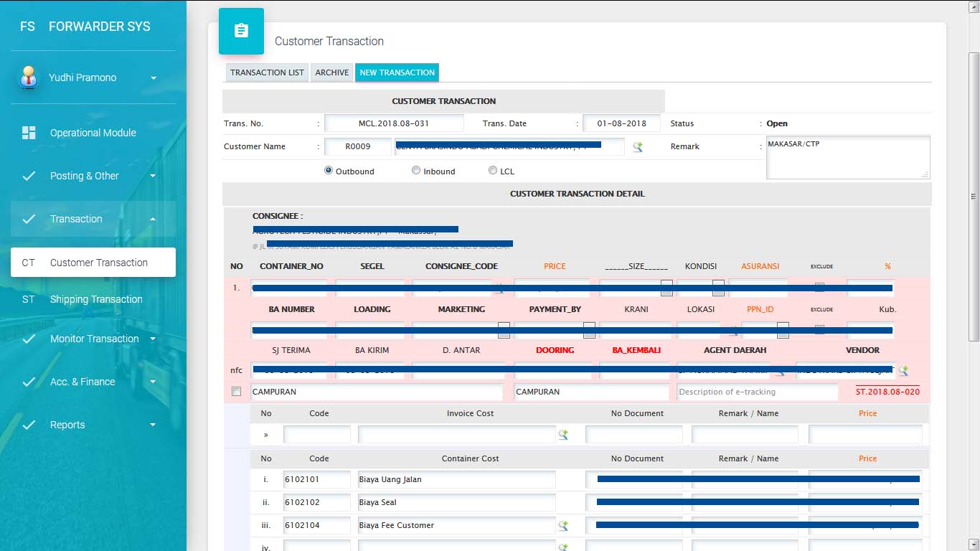Click the user avatar icon for Yudhi Pramono
Image resolution: width=980 pixels, height=551 pixels.
(28, 77)
